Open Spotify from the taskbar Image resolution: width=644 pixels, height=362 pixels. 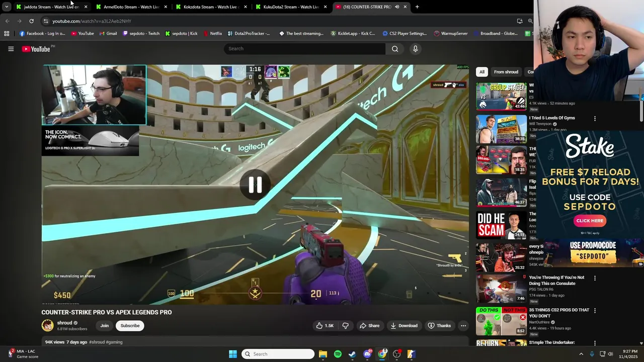[x=338, y=354]
